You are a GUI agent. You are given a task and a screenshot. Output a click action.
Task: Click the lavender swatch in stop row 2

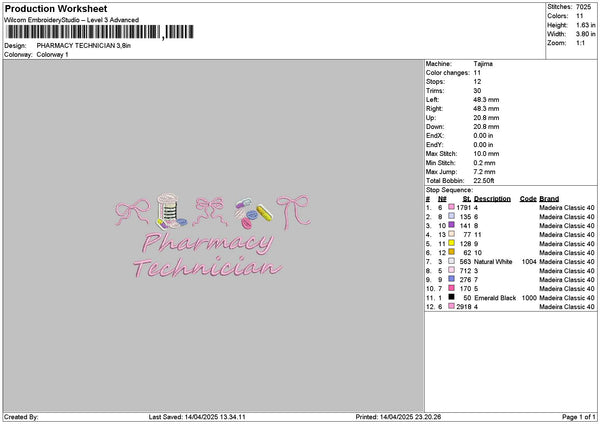tap(452, 216)
